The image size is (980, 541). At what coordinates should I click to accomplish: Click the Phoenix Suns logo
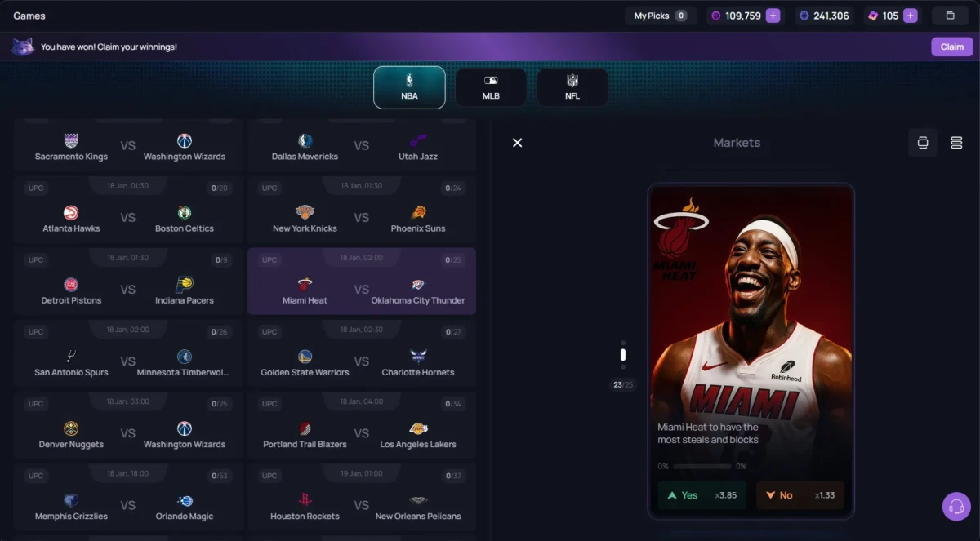click(418, 213)
